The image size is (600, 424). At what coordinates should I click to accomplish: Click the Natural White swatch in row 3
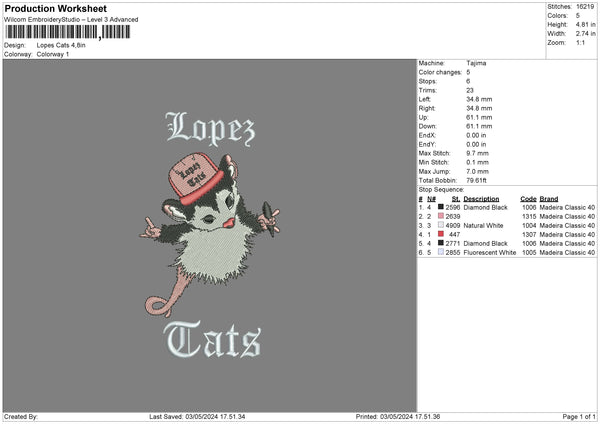coord(440,225)
